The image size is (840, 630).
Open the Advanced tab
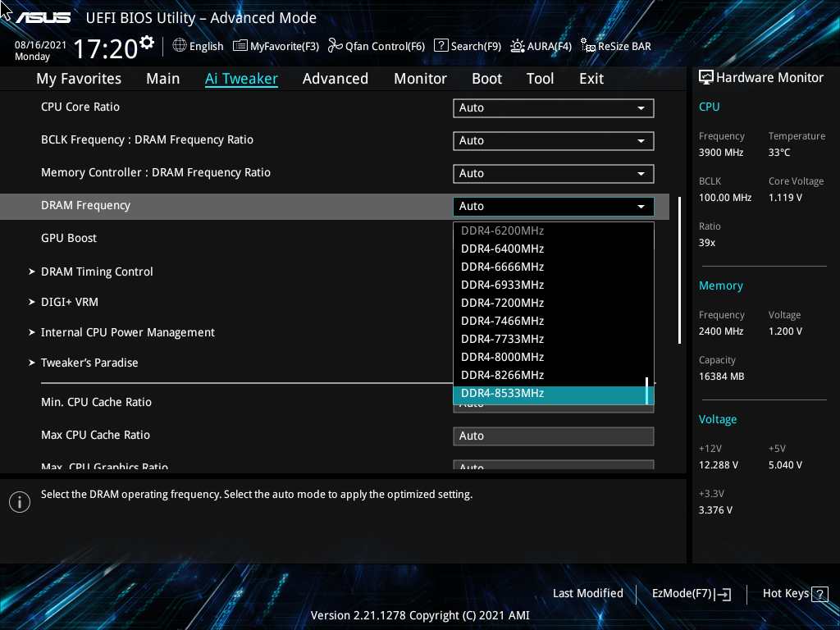(x=336, y=79)
